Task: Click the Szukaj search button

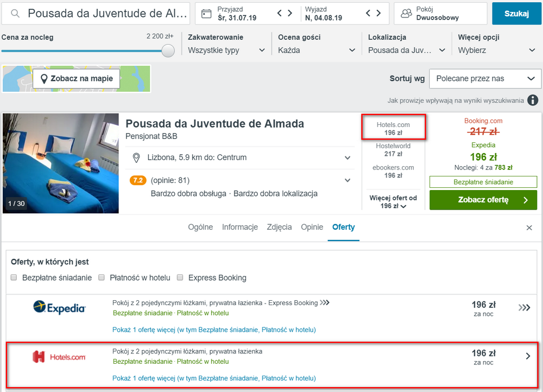Action: click(x=516, y=14)
